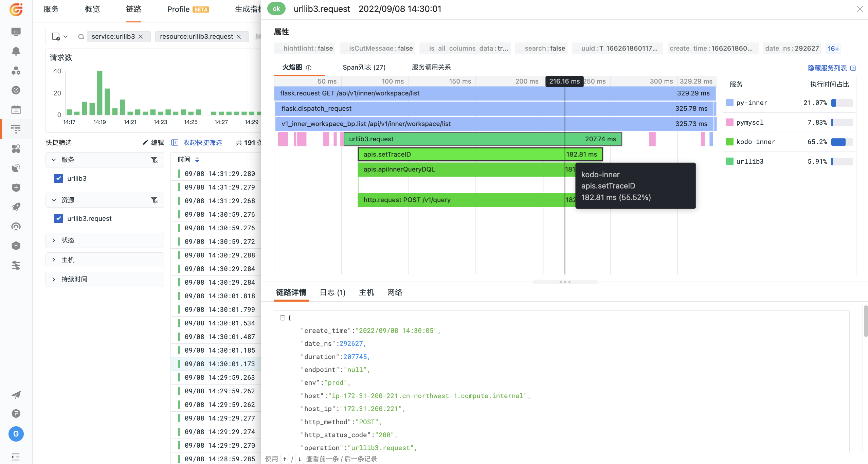The height and width of the screenshot is (464, 868).
Task: Remove the resource:urllib3.request filter tag
Action: (x=239, y=37)
